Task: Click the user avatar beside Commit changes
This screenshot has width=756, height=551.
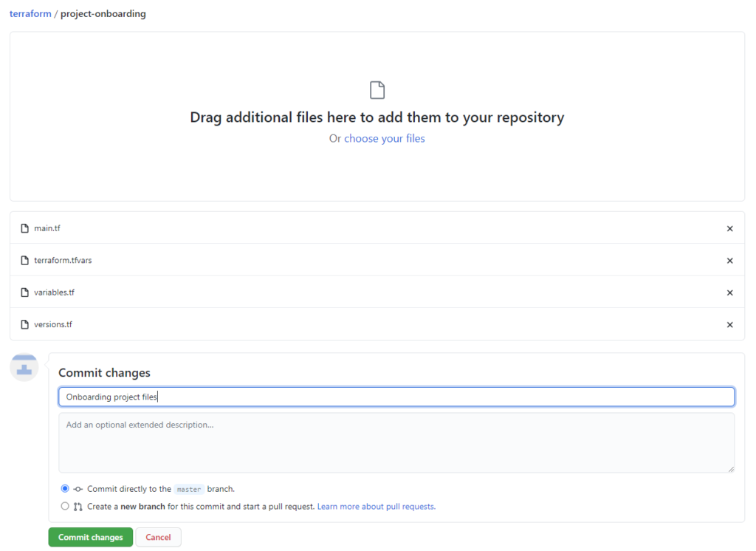Action: click(24, 367)
